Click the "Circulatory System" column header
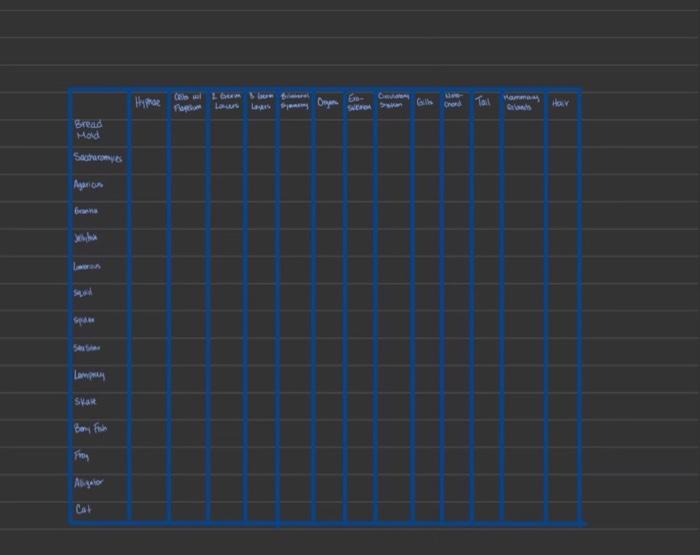 tap(393, 100)
